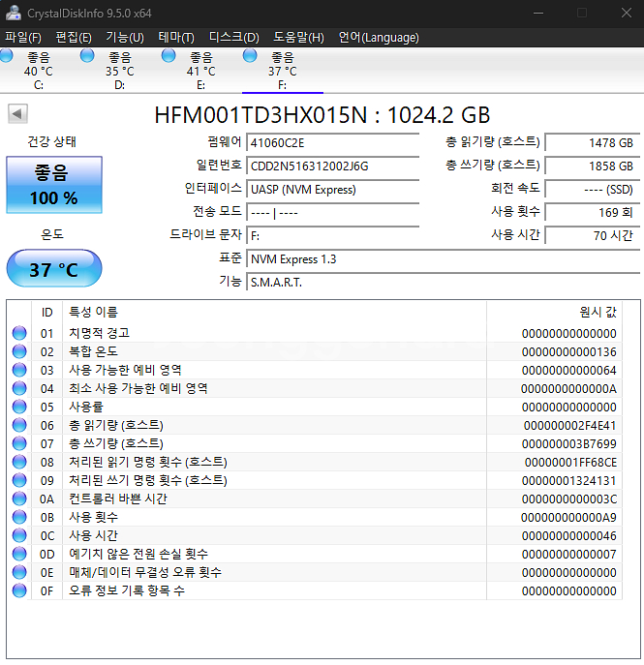Open the 디스크(D) menu
This screenshot has height=665, width=644.
233,38
